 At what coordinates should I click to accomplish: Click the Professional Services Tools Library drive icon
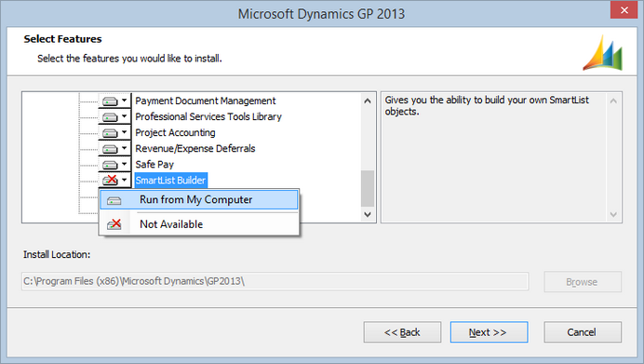[110, 116]
